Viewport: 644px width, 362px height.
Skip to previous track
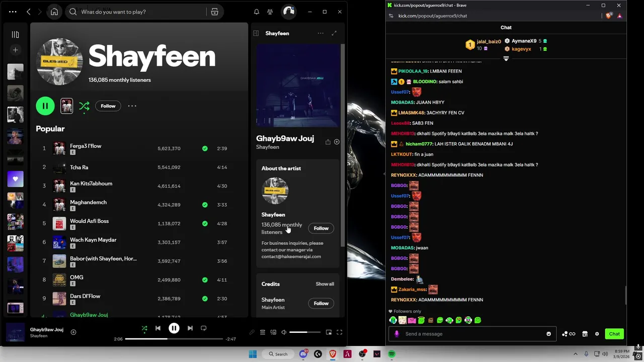(158, 328)
